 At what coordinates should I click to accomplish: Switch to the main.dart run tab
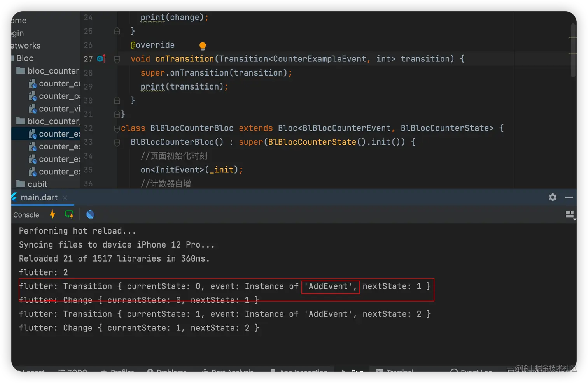39,197
